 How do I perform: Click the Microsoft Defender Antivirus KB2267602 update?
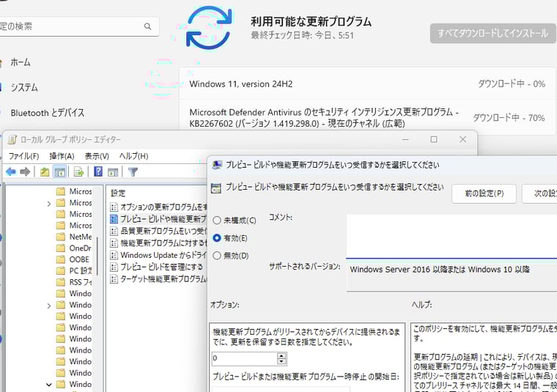point(367,117)
